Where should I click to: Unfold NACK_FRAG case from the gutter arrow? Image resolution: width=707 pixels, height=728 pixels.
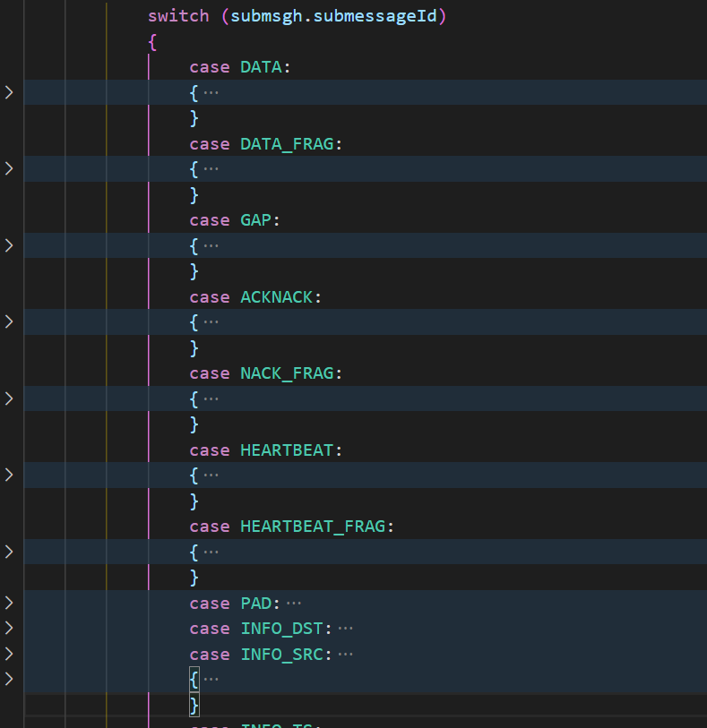[9, 398]
